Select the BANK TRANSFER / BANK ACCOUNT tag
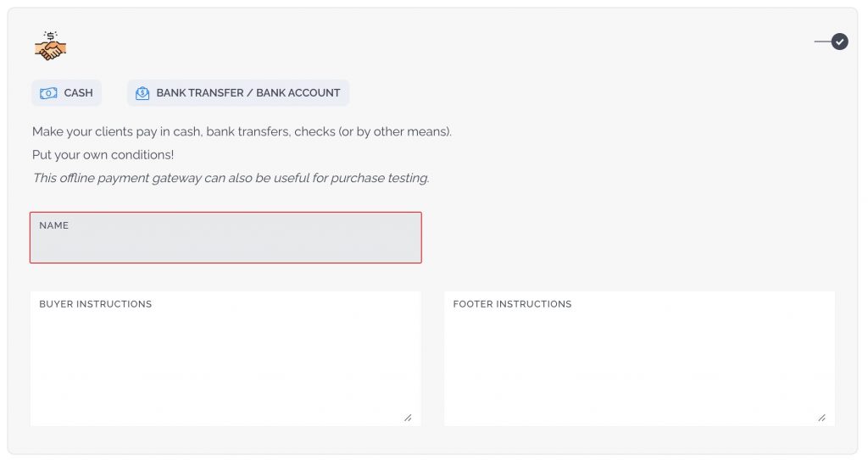 [x=238, y=93]
